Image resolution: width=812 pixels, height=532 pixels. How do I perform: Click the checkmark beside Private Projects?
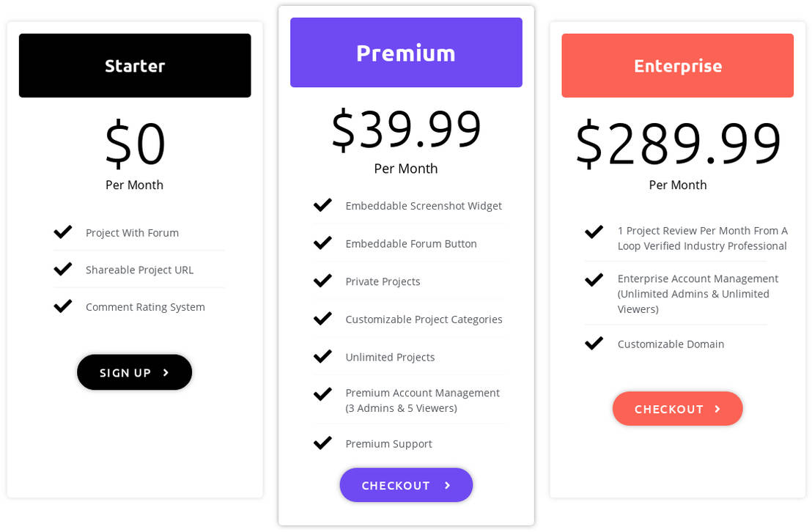322,281
